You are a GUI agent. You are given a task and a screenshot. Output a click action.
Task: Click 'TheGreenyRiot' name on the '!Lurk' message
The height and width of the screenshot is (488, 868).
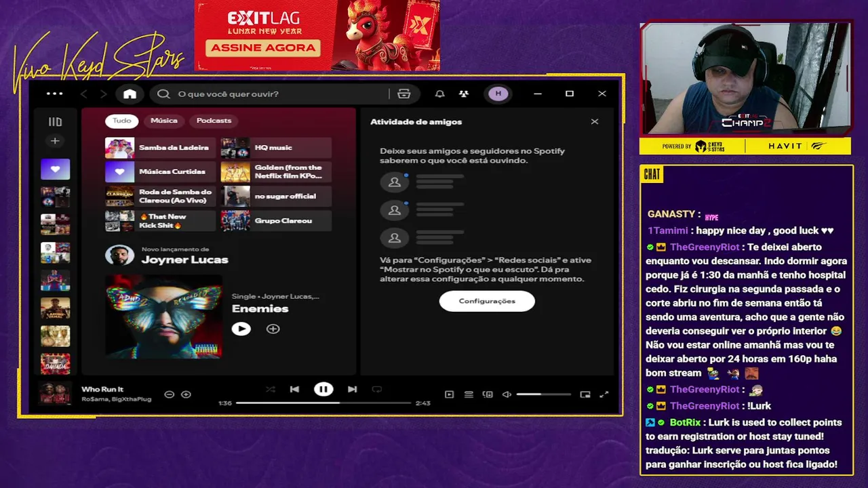(x=705, y=406)
